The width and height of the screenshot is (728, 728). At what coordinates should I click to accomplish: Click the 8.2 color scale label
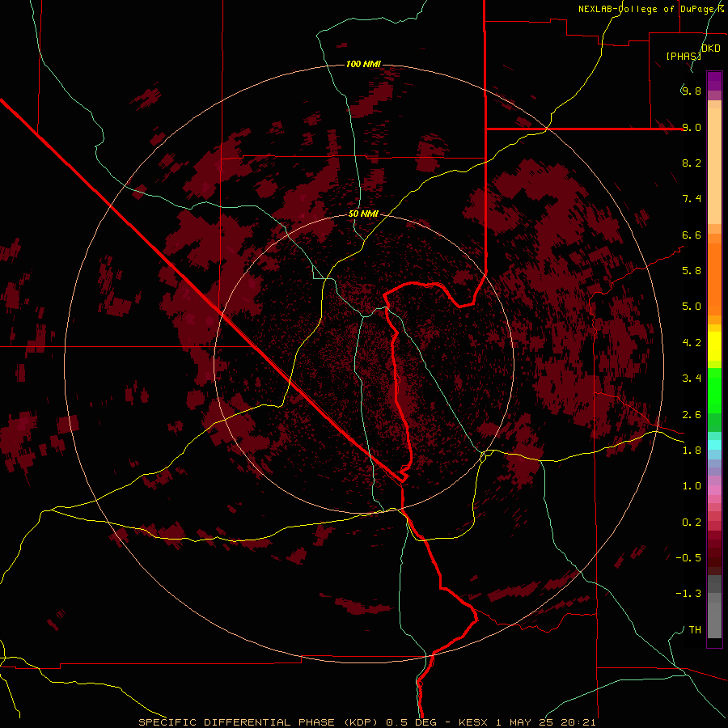[x=692, y=163]
